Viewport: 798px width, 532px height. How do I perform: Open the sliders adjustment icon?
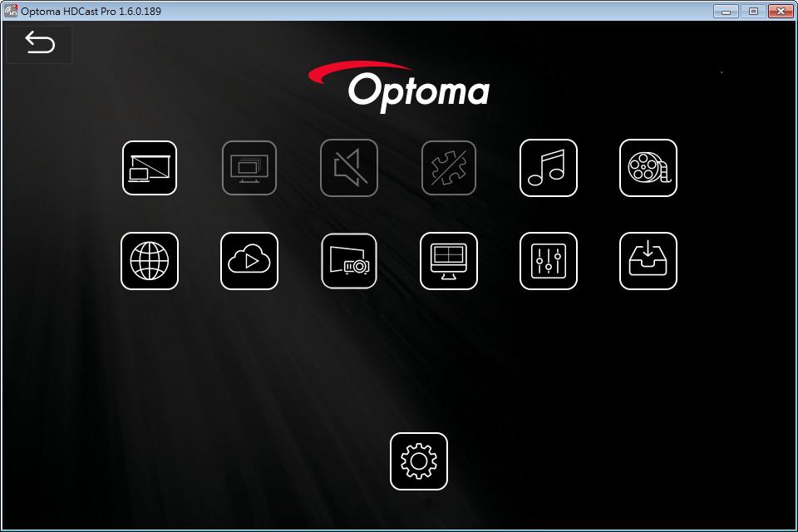tap(549, 261)
